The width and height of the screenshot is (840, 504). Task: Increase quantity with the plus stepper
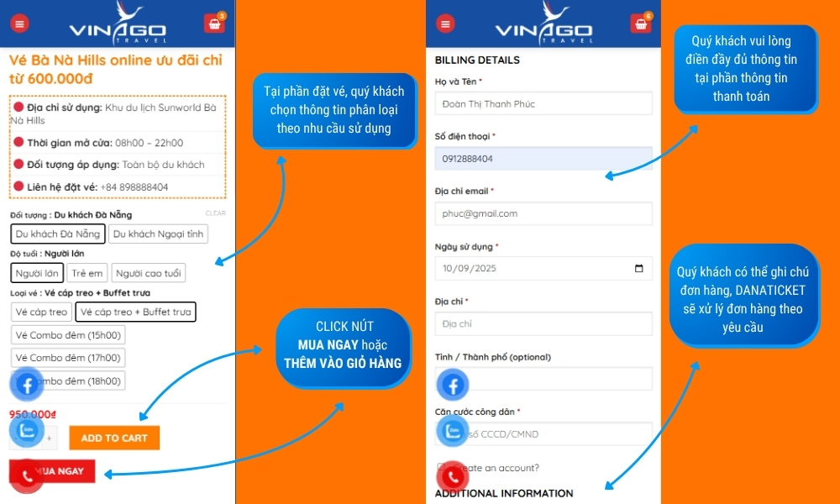click(50, 438)
